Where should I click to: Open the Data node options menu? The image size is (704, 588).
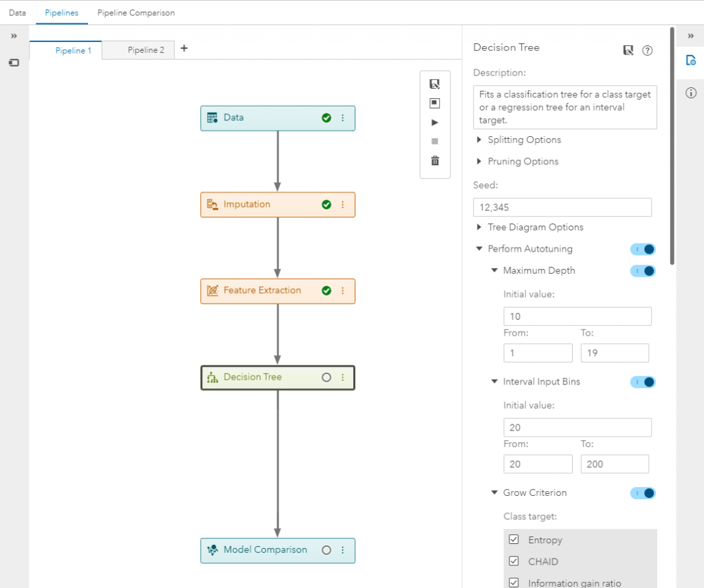[342, 118]
